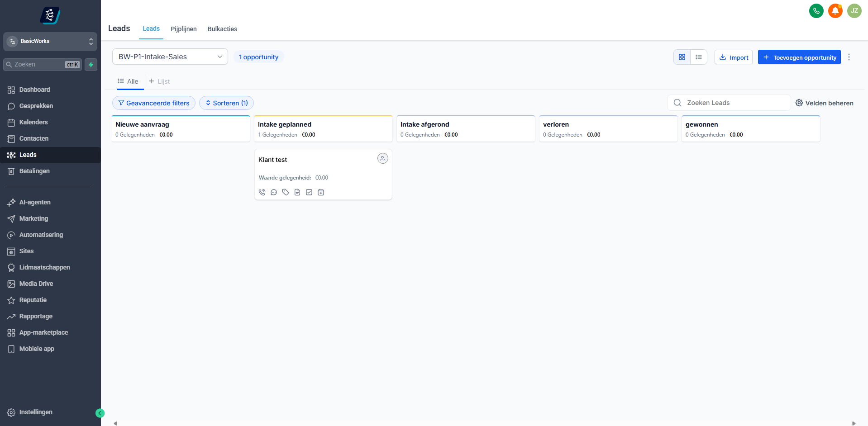Screen dimensions: 868x426
Task: Open the chat icon on Klant test card
Action: click(x=274, y=192)
